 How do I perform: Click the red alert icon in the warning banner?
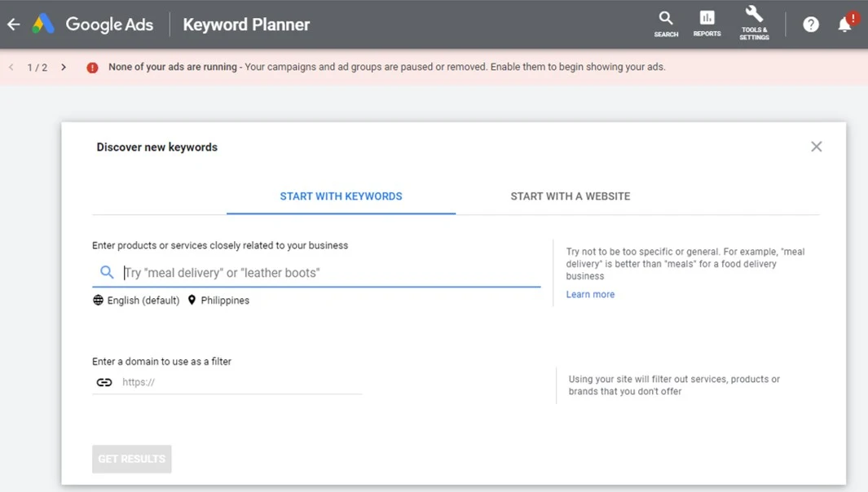pos(91,67)
